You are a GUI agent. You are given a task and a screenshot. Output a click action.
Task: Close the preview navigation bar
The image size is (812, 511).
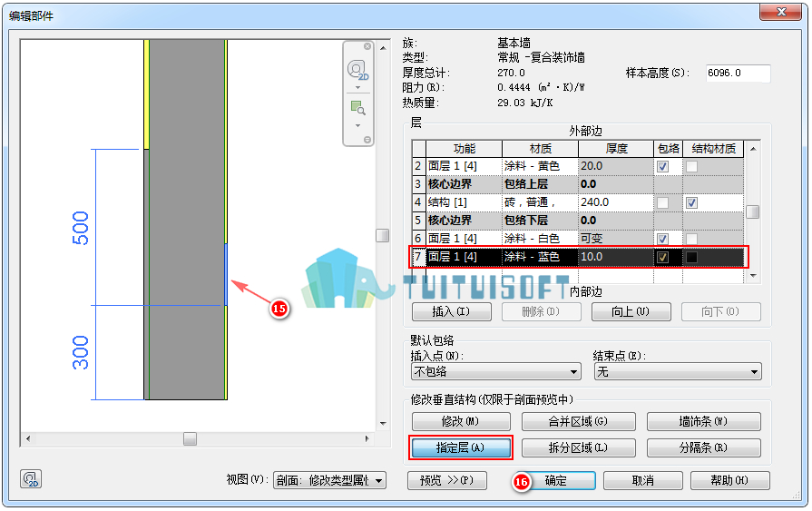coord(367,46)
